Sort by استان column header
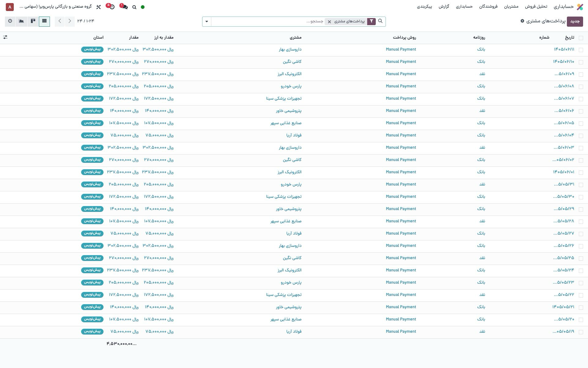The width and height of the screenshot is (588, 368). pos(98,37)
